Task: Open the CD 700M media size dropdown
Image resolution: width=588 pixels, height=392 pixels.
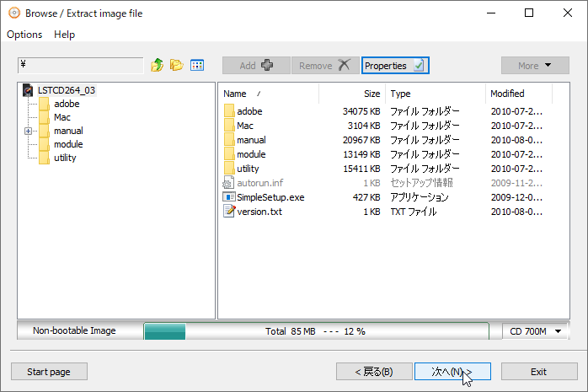Action: 535,331
